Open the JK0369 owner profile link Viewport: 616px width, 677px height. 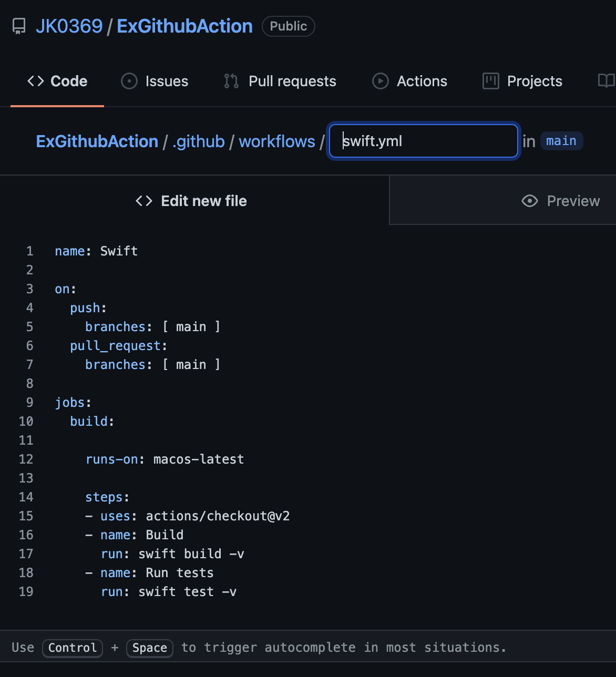(x=69, y=26)
